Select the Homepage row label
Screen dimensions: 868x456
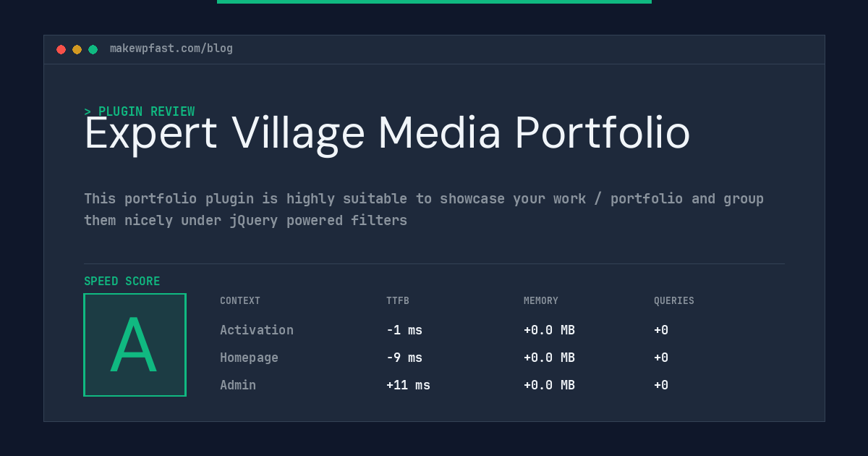pos(249,358)
